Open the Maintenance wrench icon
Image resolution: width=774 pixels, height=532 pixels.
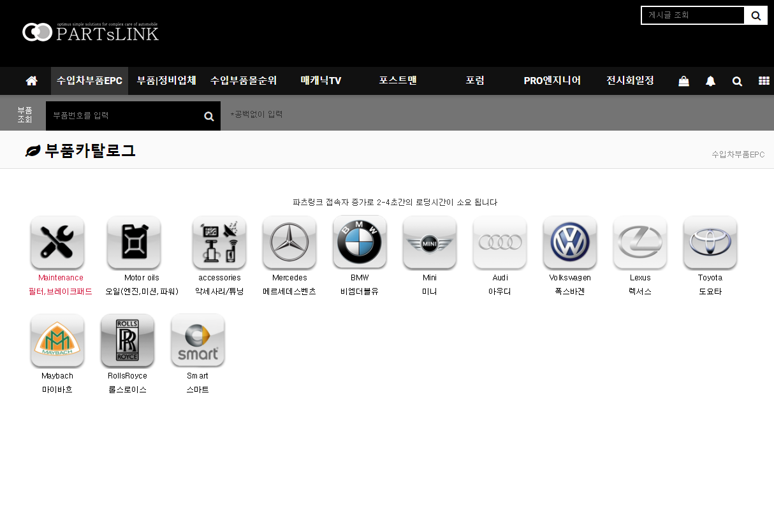click(x=57, y=243)
